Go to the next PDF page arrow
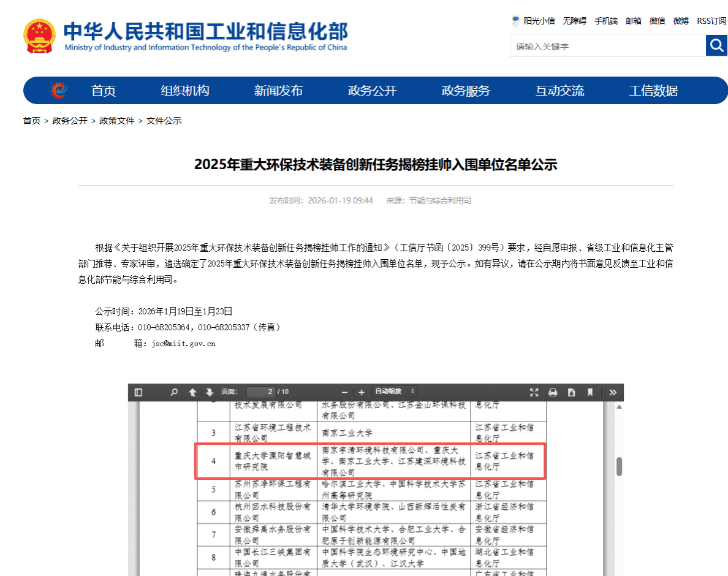 pyautogui.click(x=208, y=392)
